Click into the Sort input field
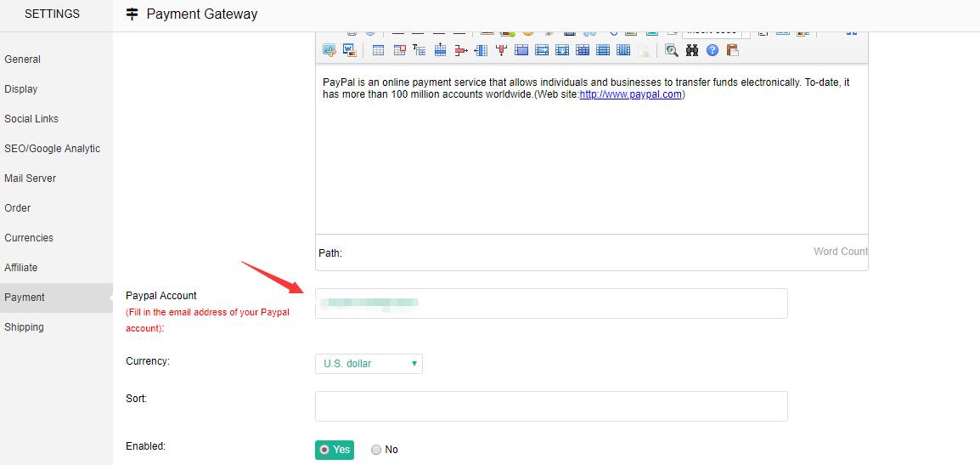980x465 pixels. [550, 406]
